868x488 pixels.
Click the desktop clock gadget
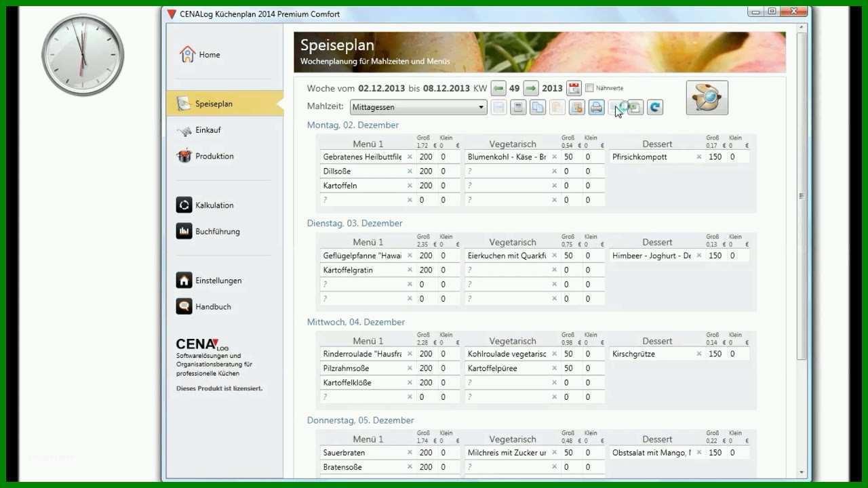[82, 54]
